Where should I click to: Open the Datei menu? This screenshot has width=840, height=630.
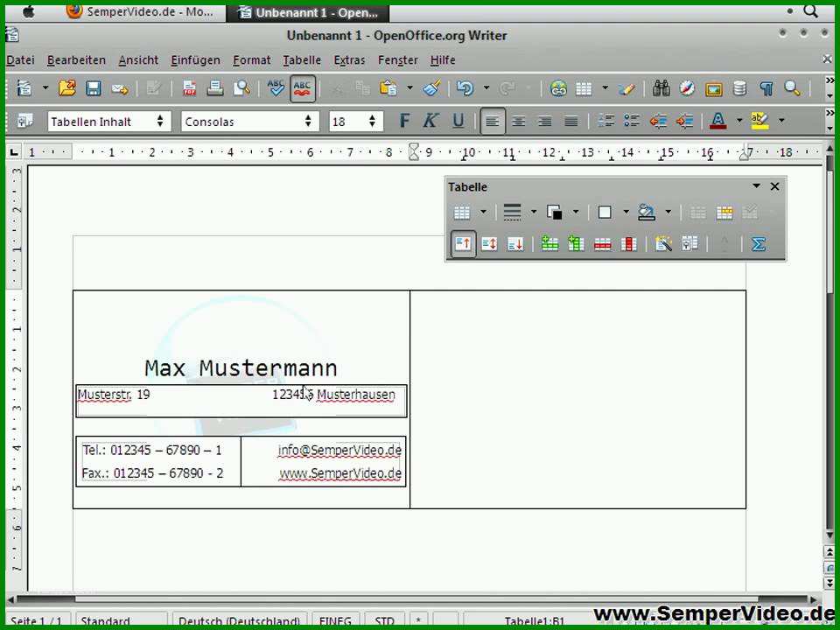(20, 60)
